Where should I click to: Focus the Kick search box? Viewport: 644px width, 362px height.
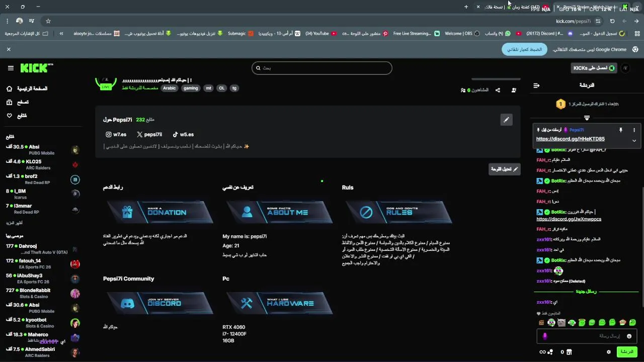point(322,68)
